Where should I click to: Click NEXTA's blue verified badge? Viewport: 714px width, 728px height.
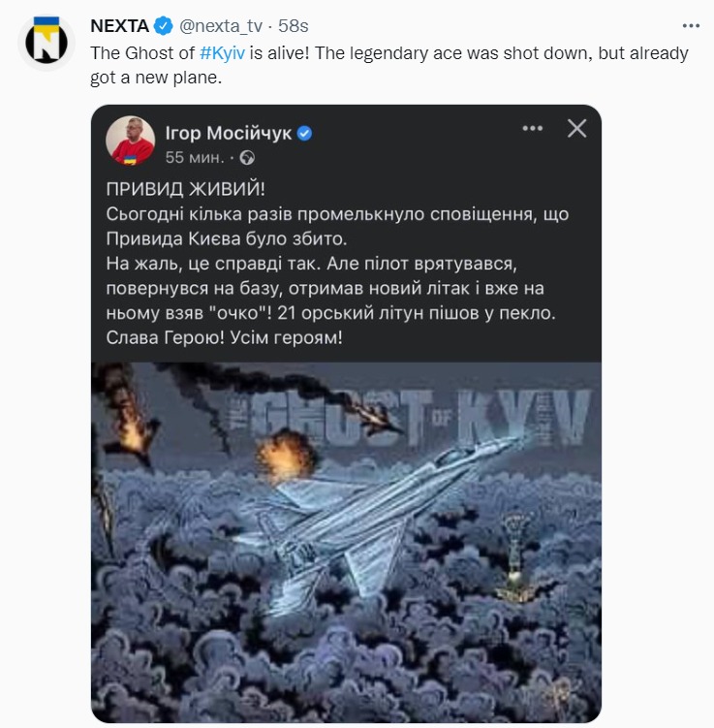point(164,26)
